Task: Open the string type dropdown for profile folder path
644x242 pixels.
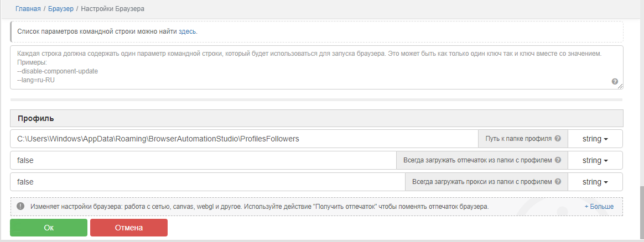Action: pyautogui.click(x=595, y=139)
